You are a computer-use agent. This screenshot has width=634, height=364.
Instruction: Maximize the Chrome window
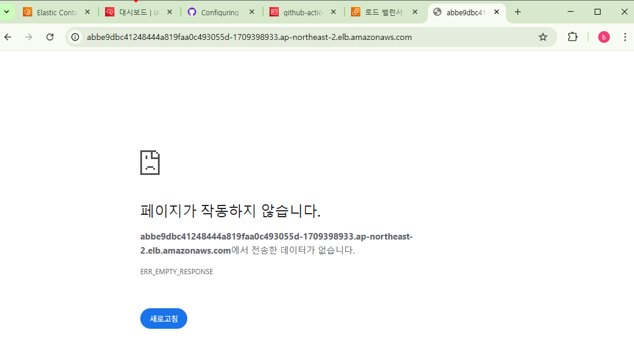pyautogui.click(x=597, y=12)
